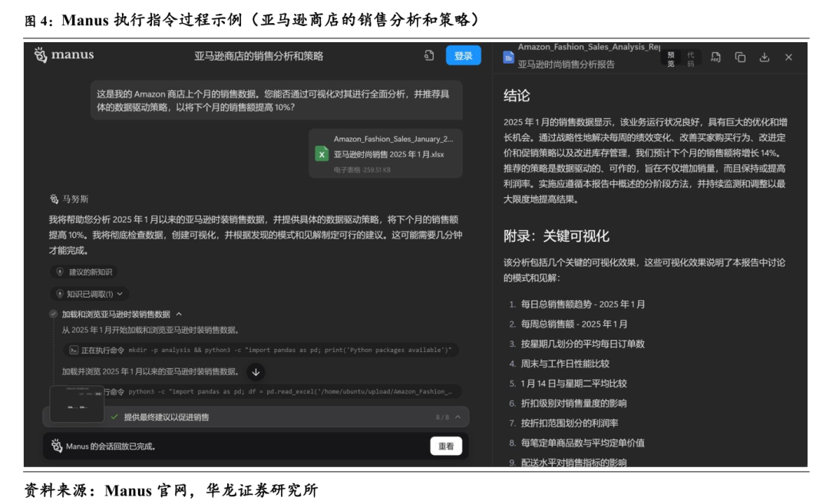Select list item 每日总销售额趋势 - 2025 年 1 月
Screen dimensions: 829x504
(x=583, y=305)
